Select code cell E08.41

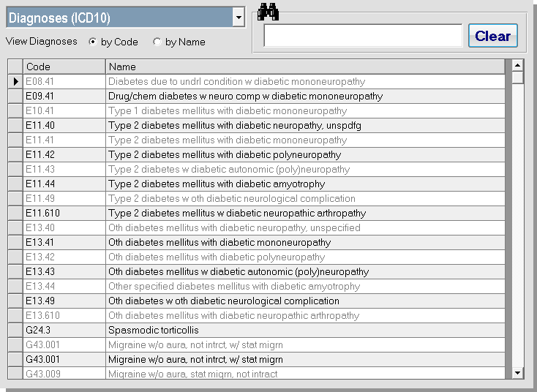pos(64,81)
